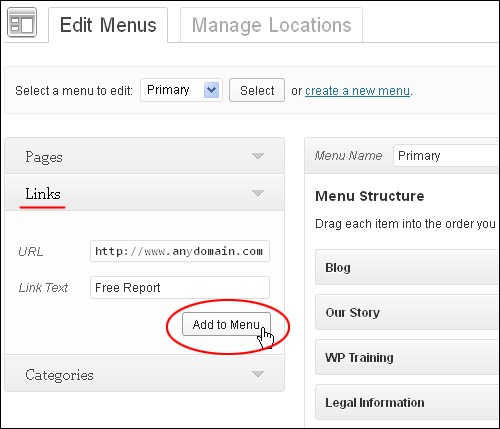Select the Legal Information menu item
The image size is (500, 429).
pyautogui.click(x=407, y=402)
